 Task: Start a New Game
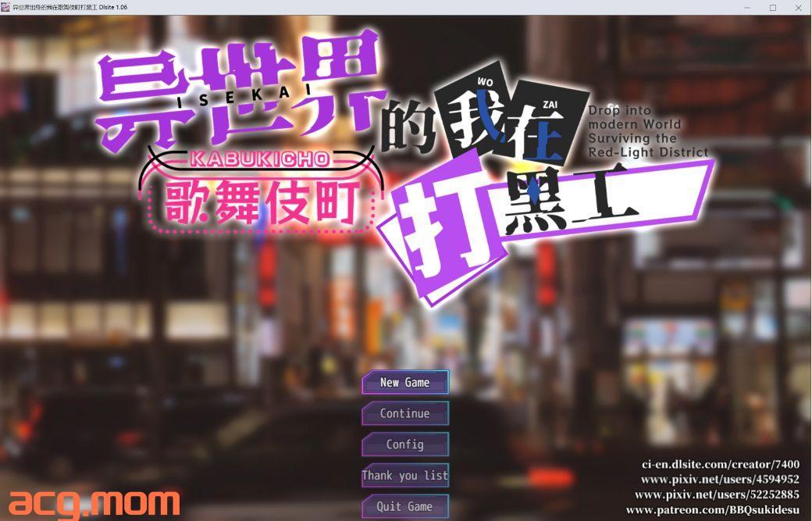click(x=405, y=382)
